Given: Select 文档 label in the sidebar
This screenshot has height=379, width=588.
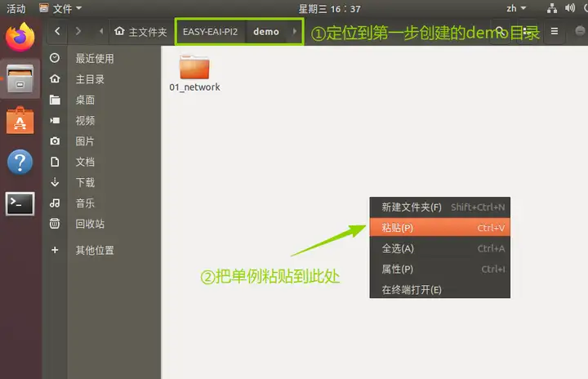Looking at the screenshot, I should 85,162.
